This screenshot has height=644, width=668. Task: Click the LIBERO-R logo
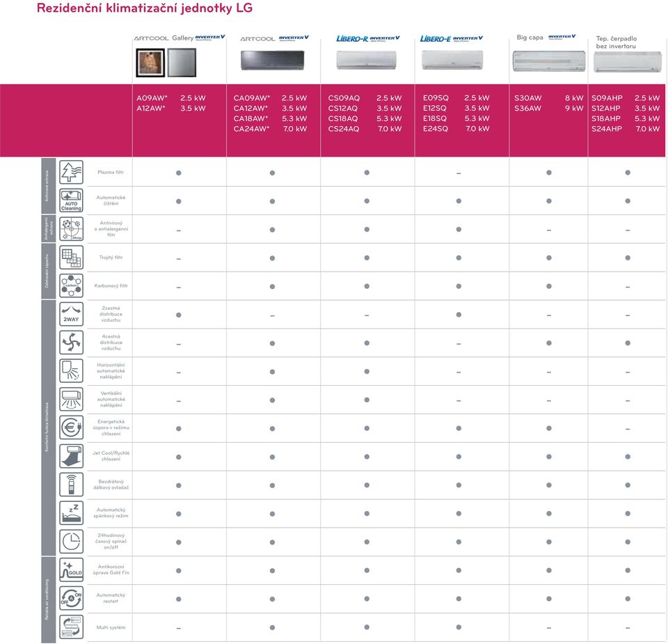(352, 39)
